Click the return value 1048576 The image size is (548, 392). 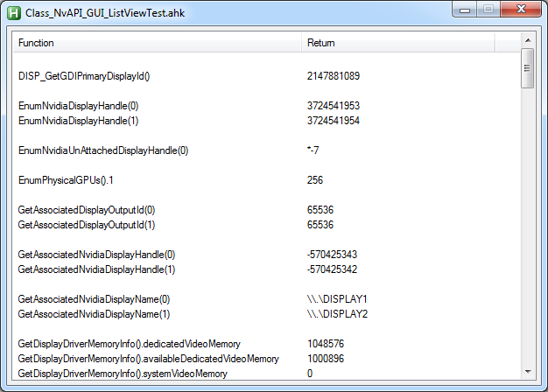point(326,344)
